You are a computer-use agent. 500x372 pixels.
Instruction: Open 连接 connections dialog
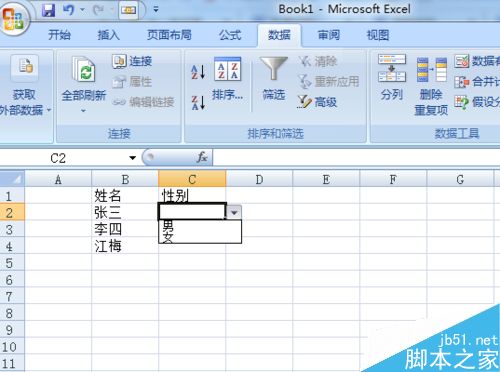[132, 61]
